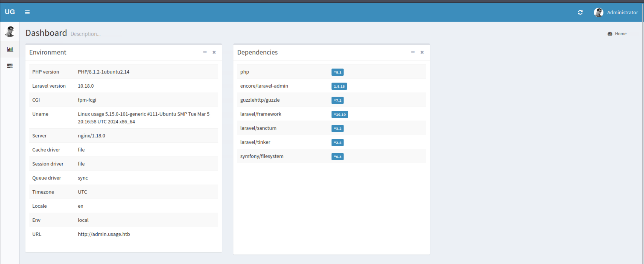Screen dimensions: 644x264
Task: Click the Administrator avatar in header
Action: (x=598, y=12)
